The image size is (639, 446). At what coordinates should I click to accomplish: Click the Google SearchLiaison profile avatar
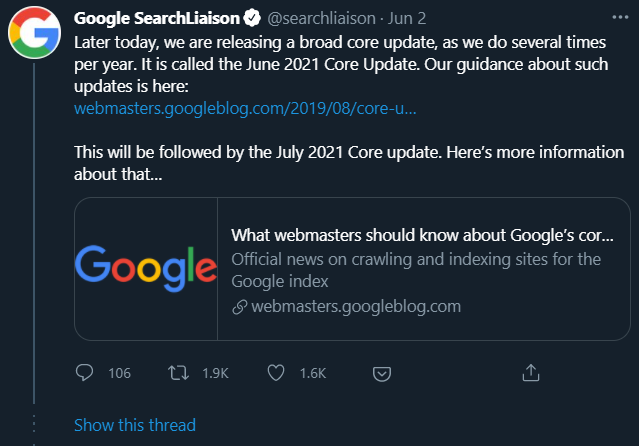pyautogui.click(x=31, y=34)
